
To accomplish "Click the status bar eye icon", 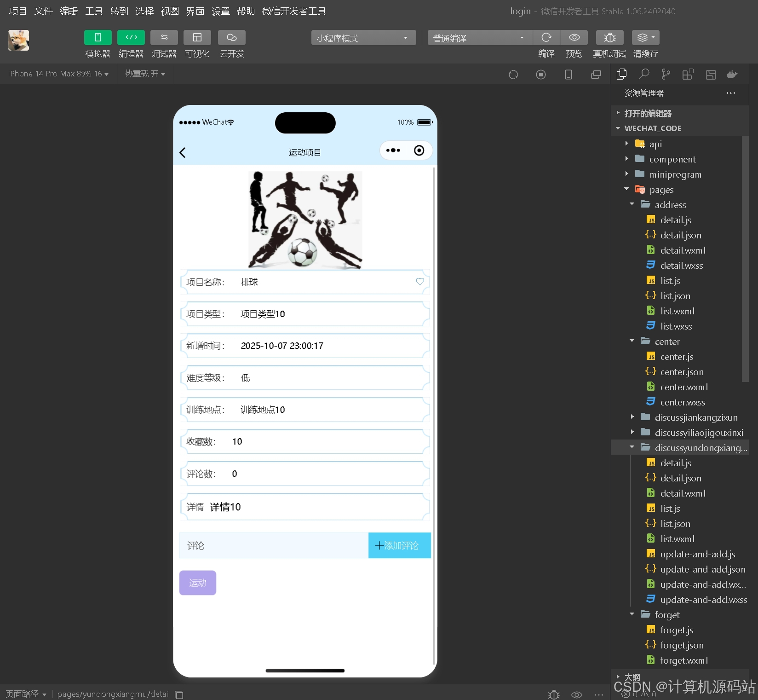I will click(576, 694).
